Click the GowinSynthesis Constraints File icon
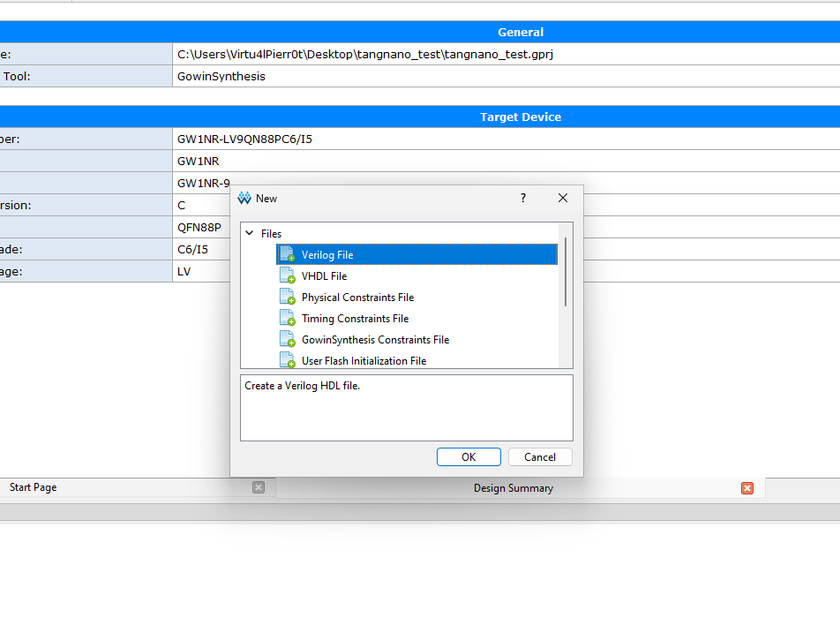 click(x=287, y=339)
